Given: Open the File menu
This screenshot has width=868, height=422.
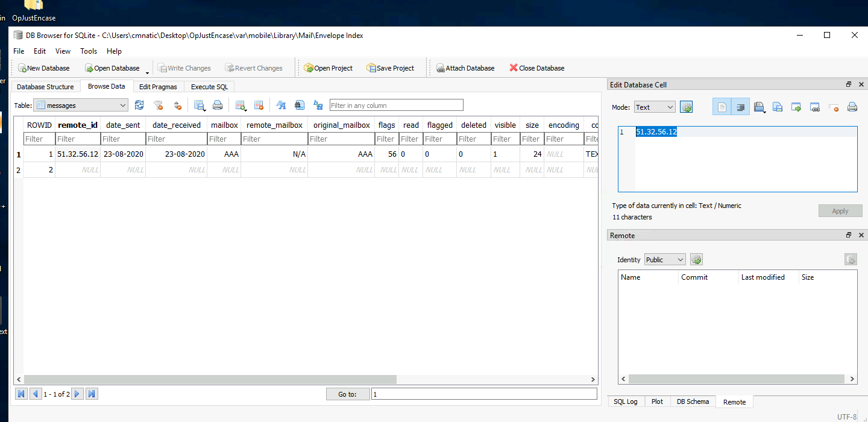Looking at the screenshot, I should (19, 51).
